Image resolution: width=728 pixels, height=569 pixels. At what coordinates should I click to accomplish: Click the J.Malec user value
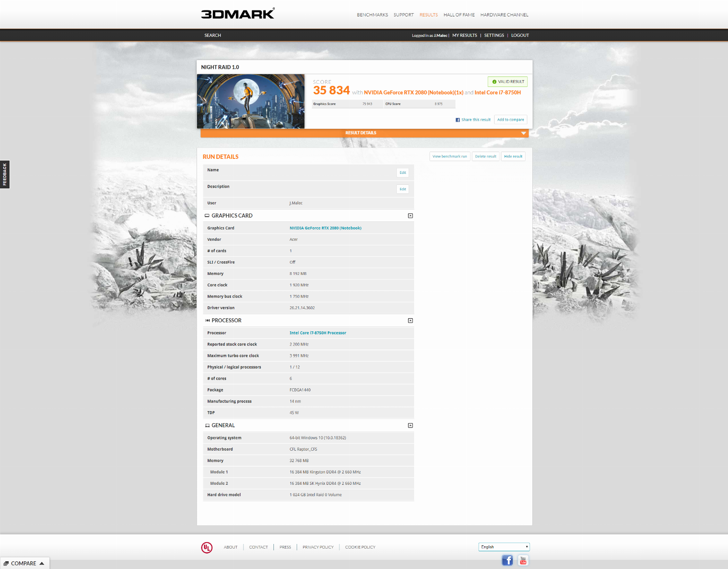click(296, 203)
